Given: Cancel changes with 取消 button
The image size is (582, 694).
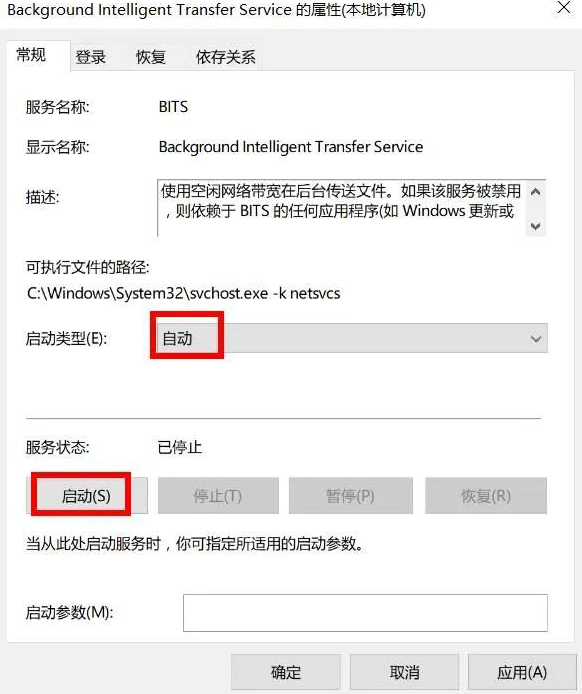Looking at the screenshot, I should [x=404, y=673].
